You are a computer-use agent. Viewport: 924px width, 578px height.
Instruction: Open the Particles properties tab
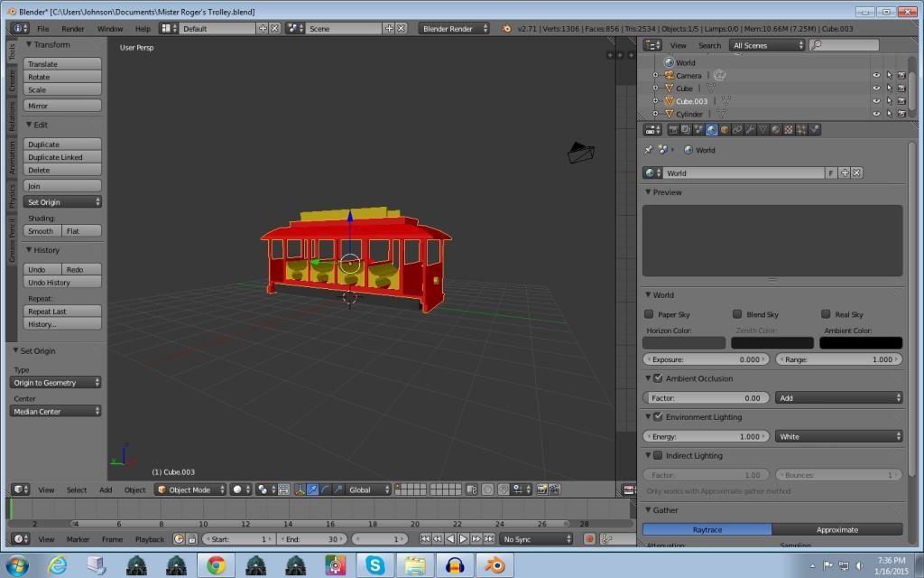801,130
